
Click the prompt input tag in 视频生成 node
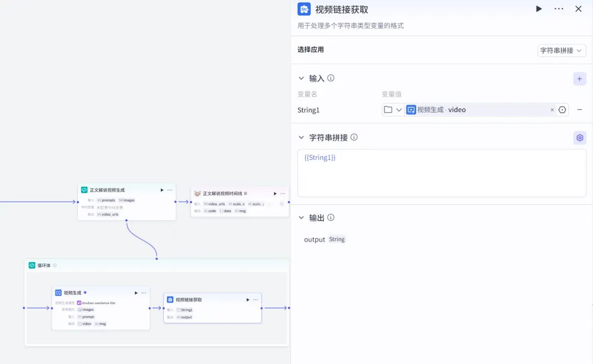click(x=86, y=317)
